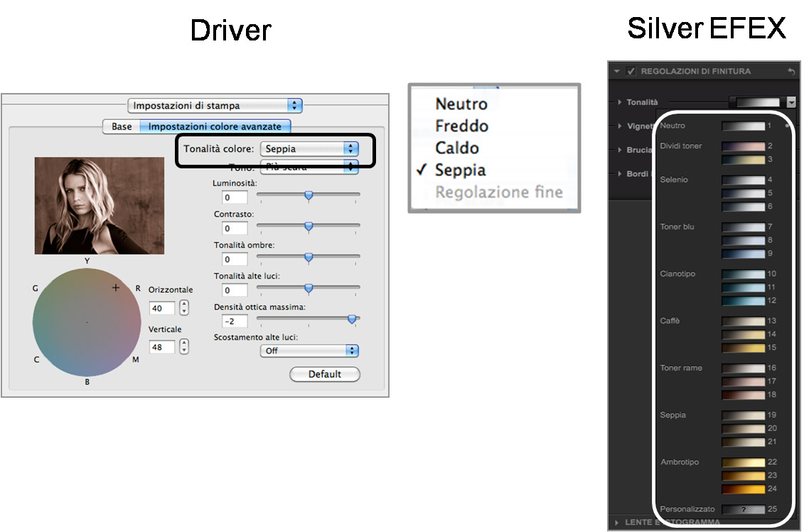Select Selenio swatch 4
Image resolution: width=804 pixels, height=532 pixels.
click(743, 180)
